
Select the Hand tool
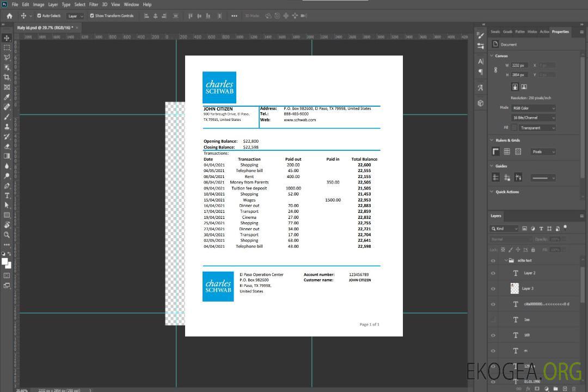tap(7, 225)
